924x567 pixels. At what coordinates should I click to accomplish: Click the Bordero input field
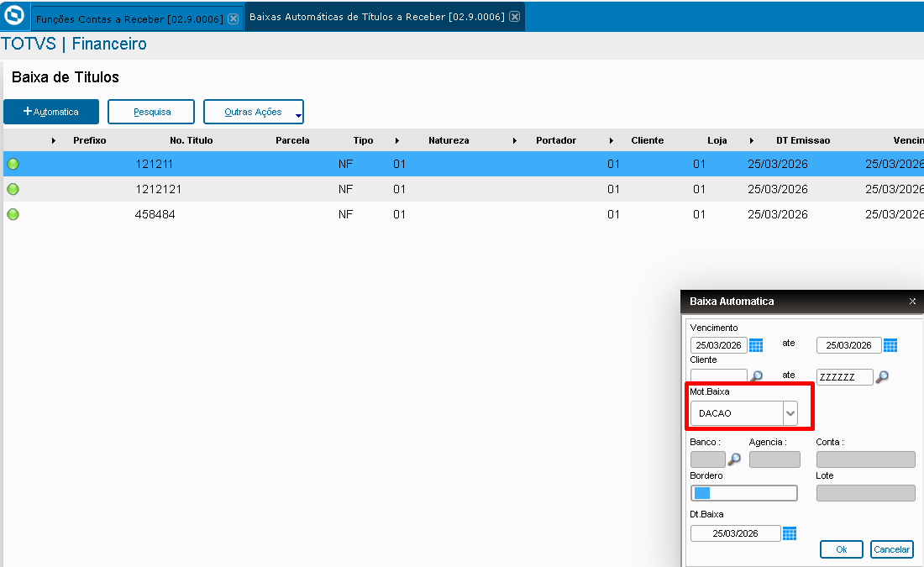[x=743, y=493]
